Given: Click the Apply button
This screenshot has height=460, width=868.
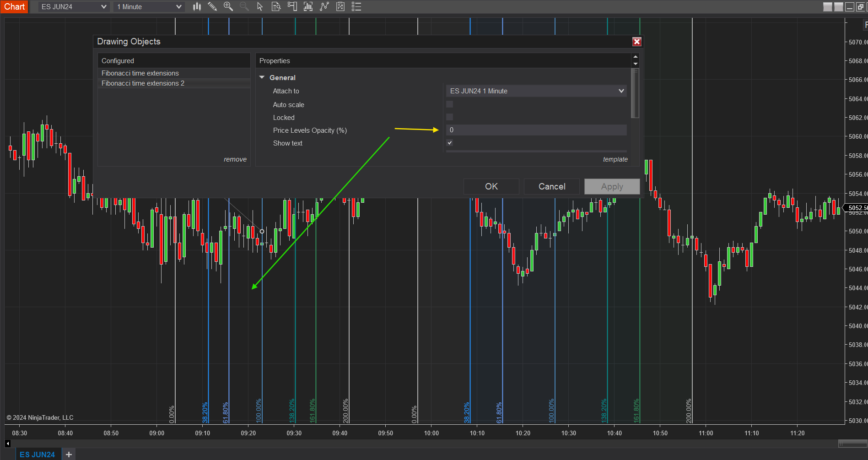Looking at the screenshot, I should coord(612,187).
